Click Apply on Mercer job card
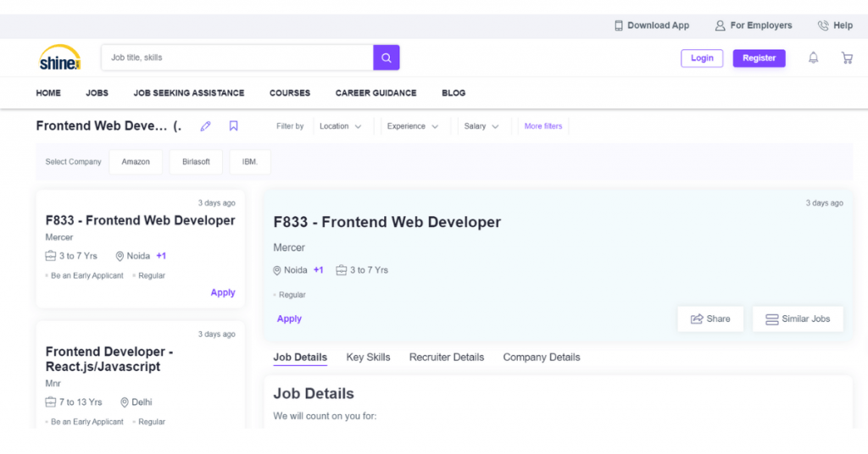This screenshot has width=868, height=454. 223,292
